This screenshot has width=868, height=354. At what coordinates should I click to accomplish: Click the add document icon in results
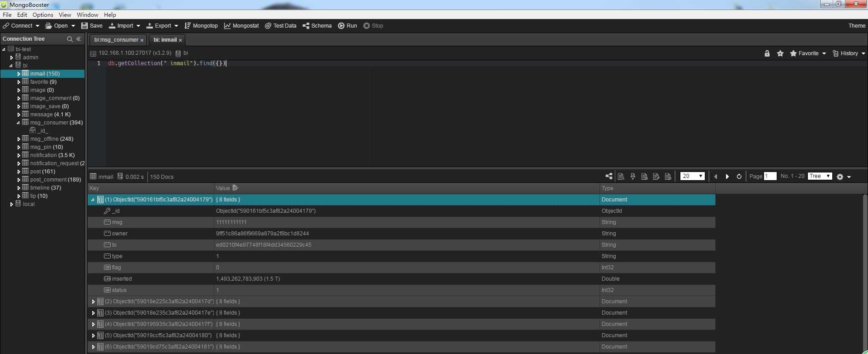(x=645, y=177)
